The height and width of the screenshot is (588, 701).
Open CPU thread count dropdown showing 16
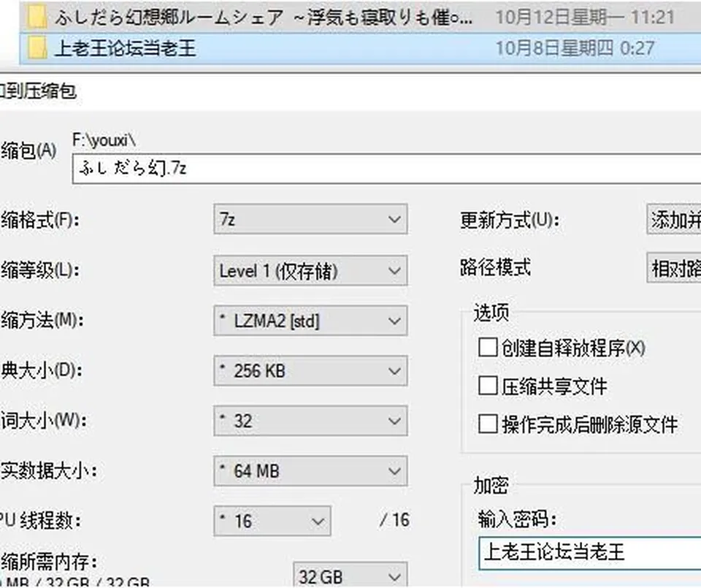pos(272,521)
